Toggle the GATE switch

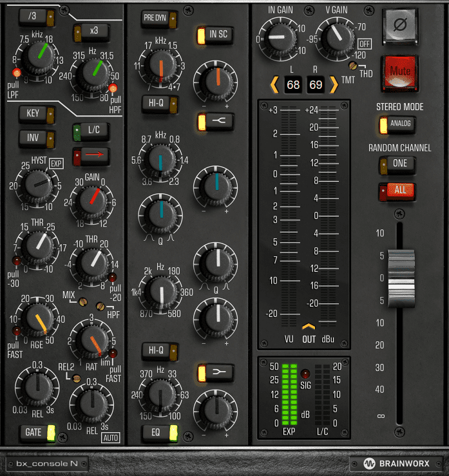(37, 432)
